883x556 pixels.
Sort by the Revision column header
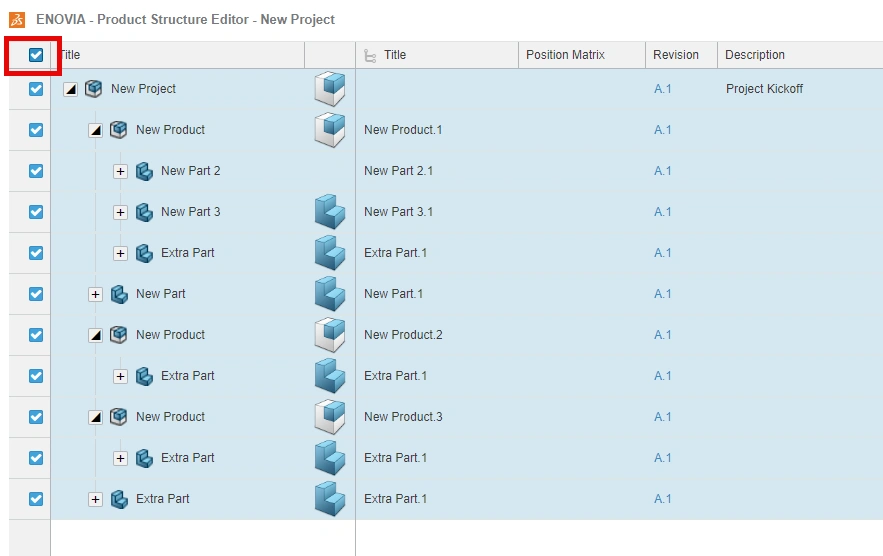pyautogui.click(x=676, y=55)
